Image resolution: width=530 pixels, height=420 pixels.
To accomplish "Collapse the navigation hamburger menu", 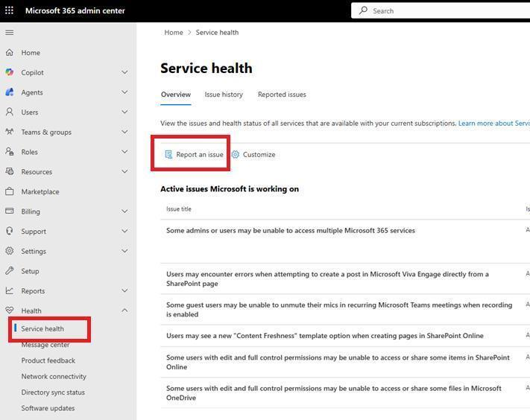I will [x=10, y=33].
